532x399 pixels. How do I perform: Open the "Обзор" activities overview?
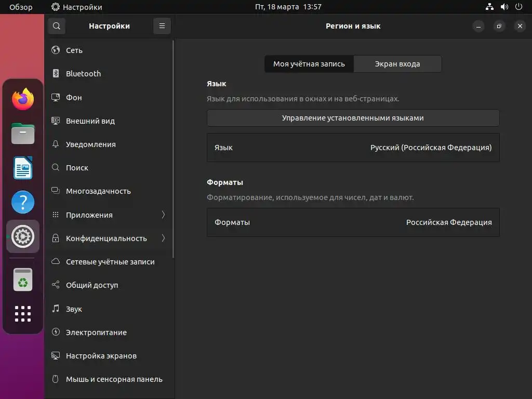[21, 7]
